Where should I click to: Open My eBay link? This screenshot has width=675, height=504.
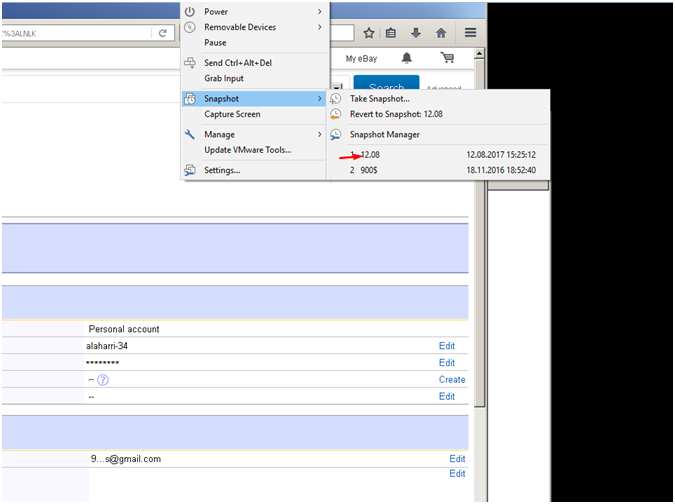pyautogui.click(x=361, y=59)
